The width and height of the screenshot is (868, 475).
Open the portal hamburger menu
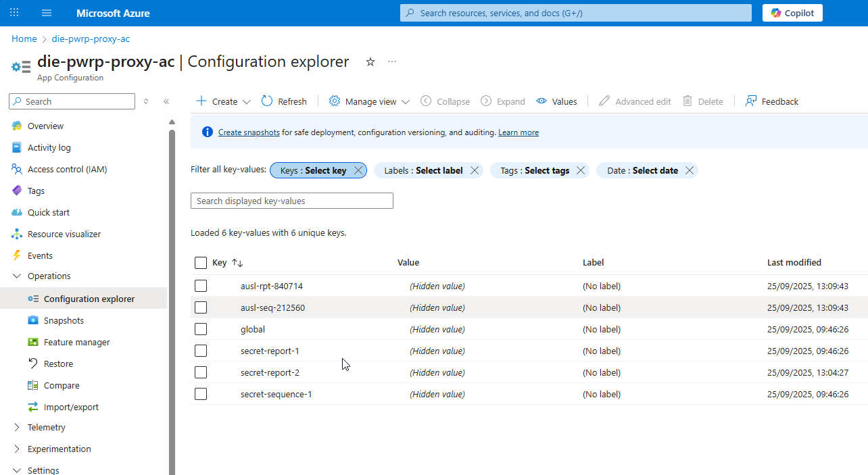pyautogui.click(x=47, y=13)
